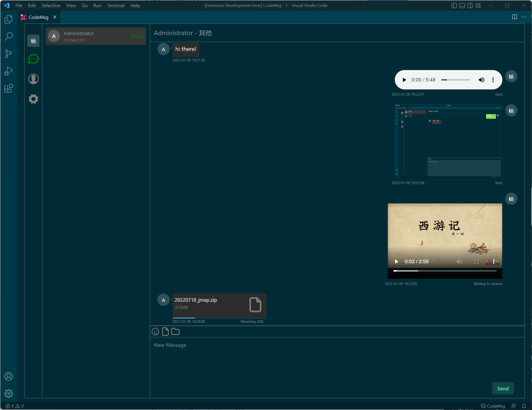Toggle fullscreen on the 西游记 video
The width and height of the screenshot is (532, 410).
477,261
